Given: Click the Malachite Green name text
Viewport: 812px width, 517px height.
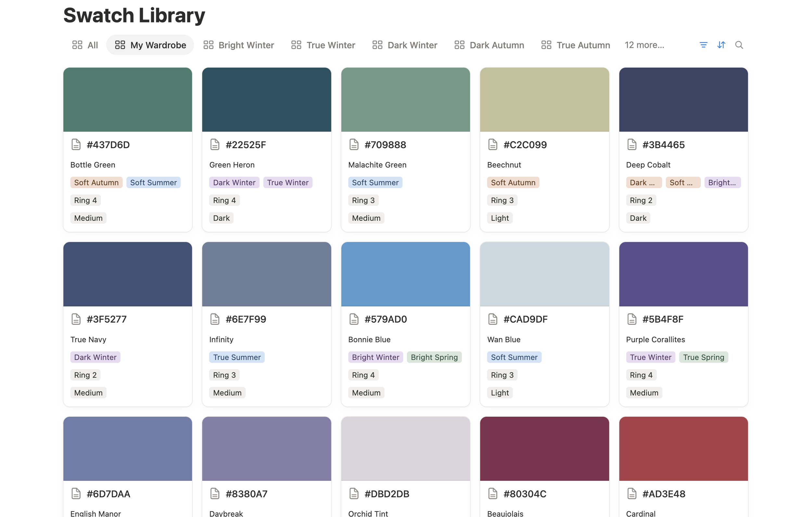Looking at the screenshot, I should 377,165.
